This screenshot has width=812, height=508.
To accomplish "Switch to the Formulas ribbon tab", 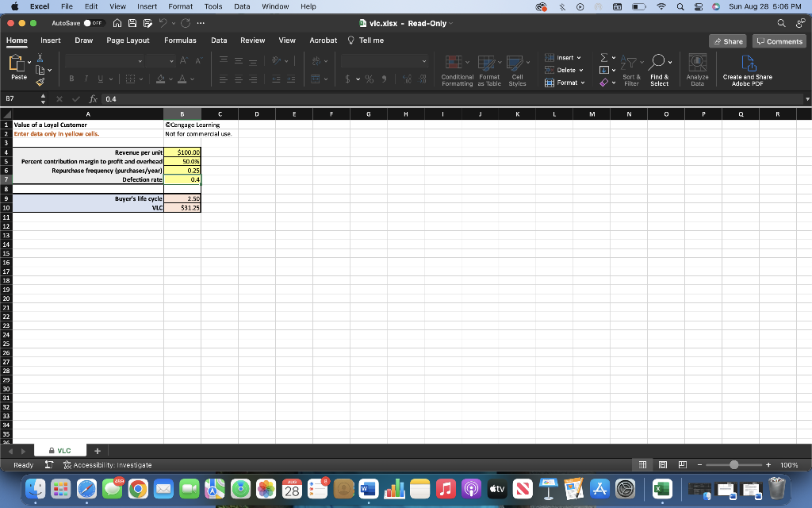I will 180,40.
